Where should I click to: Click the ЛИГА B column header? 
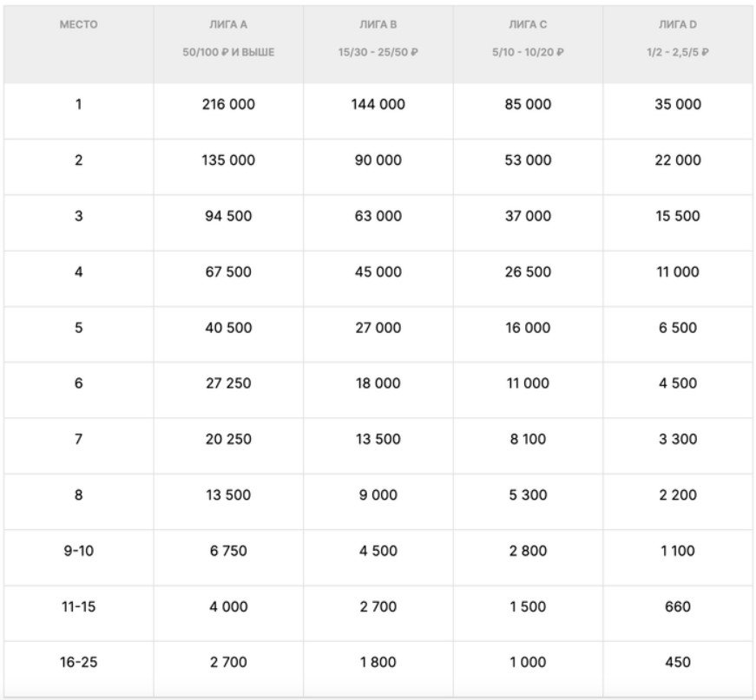coord(378,25)
